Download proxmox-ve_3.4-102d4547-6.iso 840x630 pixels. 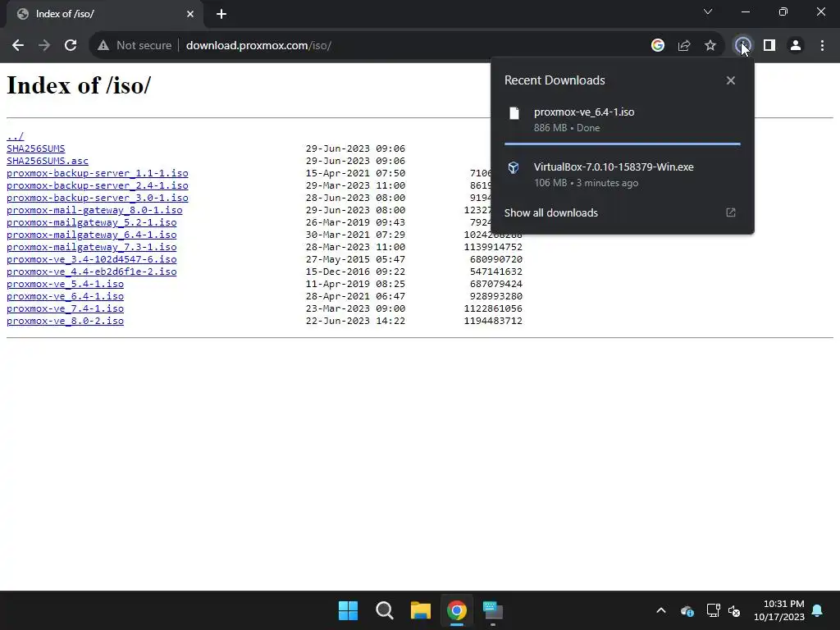point(91,259)
